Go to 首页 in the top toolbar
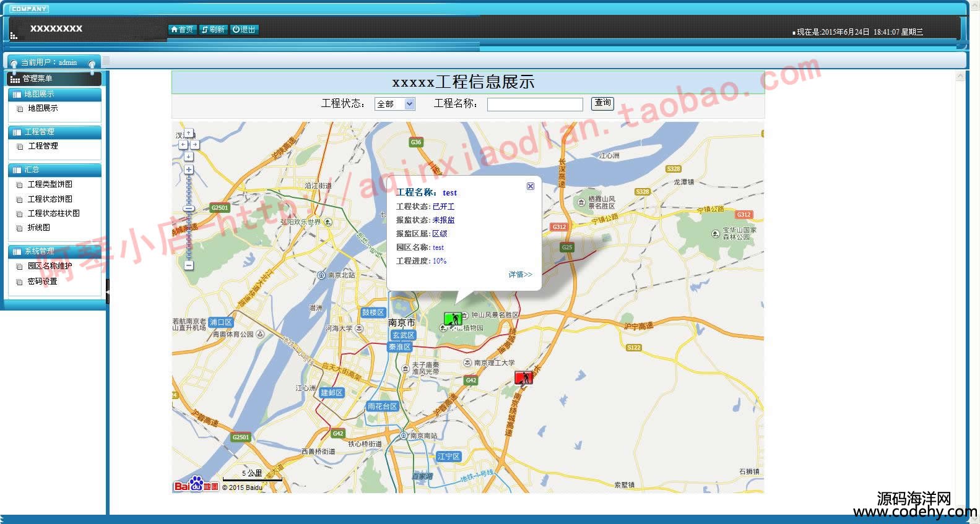The height and width of the screenshot is (524, 980). pyautogui.click(x=182, y=30)
